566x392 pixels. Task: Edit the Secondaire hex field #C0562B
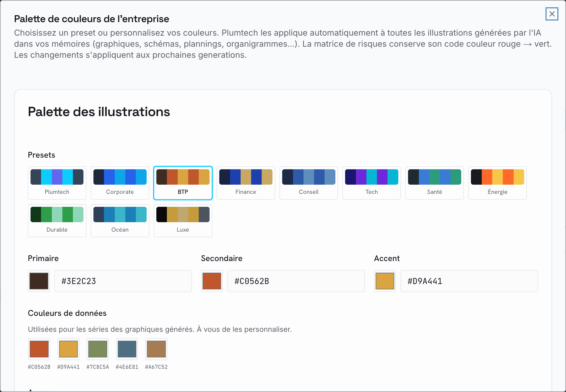(296, 281)
